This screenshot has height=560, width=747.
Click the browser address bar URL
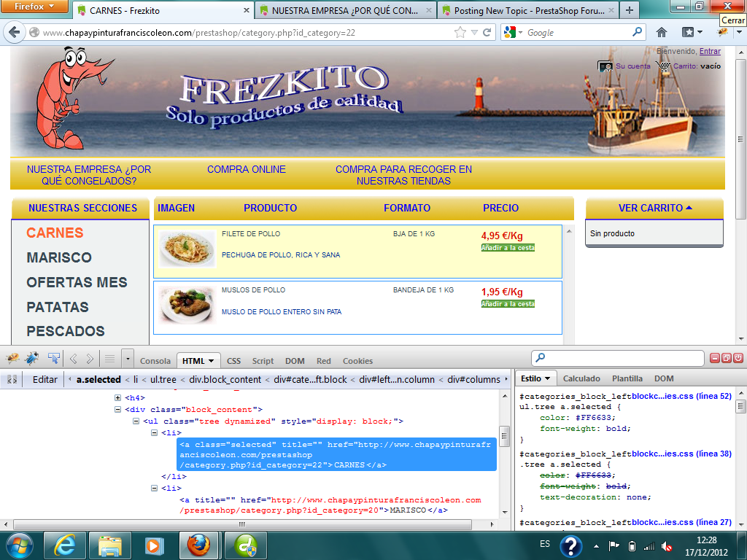(x=198, y=32)
